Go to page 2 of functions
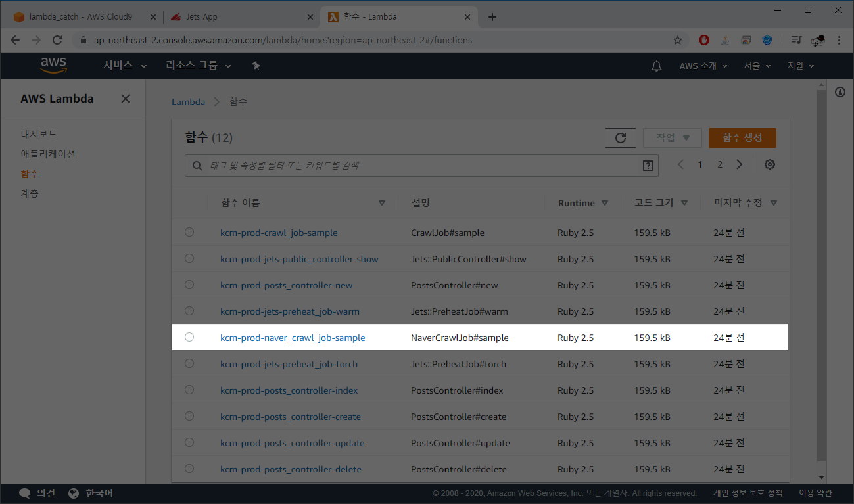Viewport: 854px width, 504px height. [x=720, y=164]
